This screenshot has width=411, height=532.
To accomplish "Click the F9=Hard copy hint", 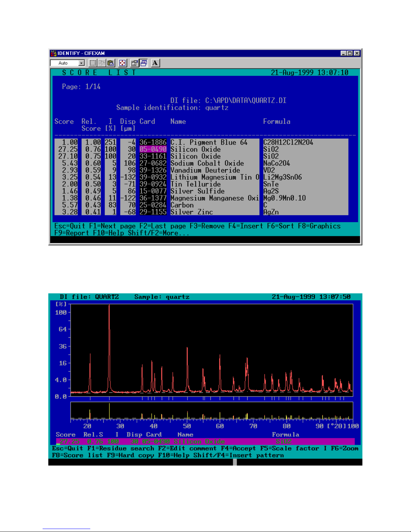I will [x=131, y=455].
